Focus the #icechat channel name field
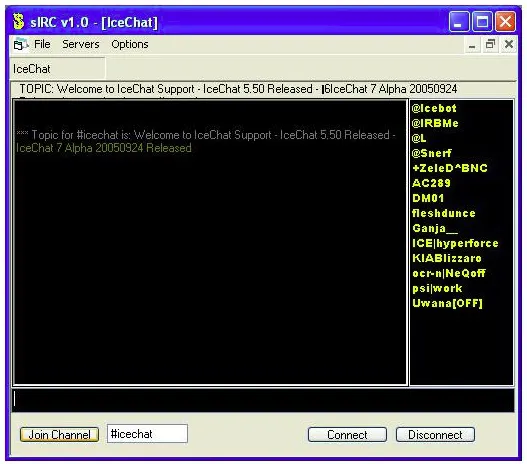Screen dimensions: 527x464 pyautogui.click(x=147, y=433)
